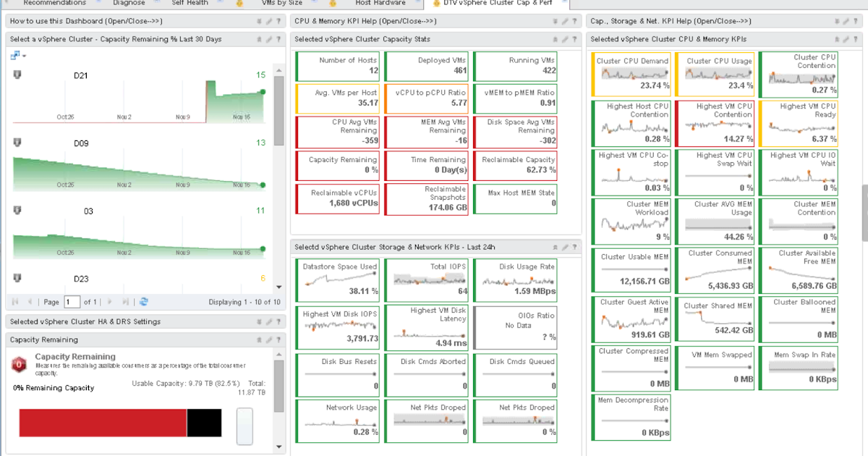Image resolution: width=868 pixels, height=456 pixels.
Task: Pin the Selected vSphere Cluster HA & DRS Settings panel
Action: [x=259, y=321]
